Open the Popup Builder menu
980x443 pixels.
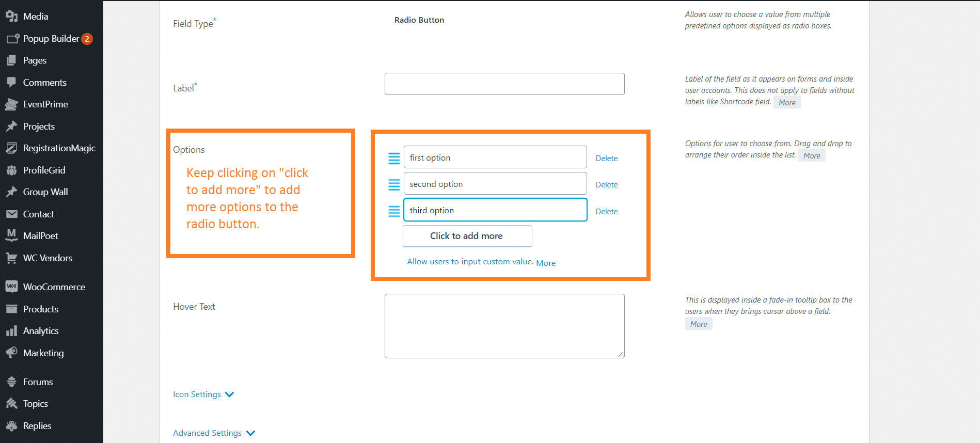coord(51,39)
